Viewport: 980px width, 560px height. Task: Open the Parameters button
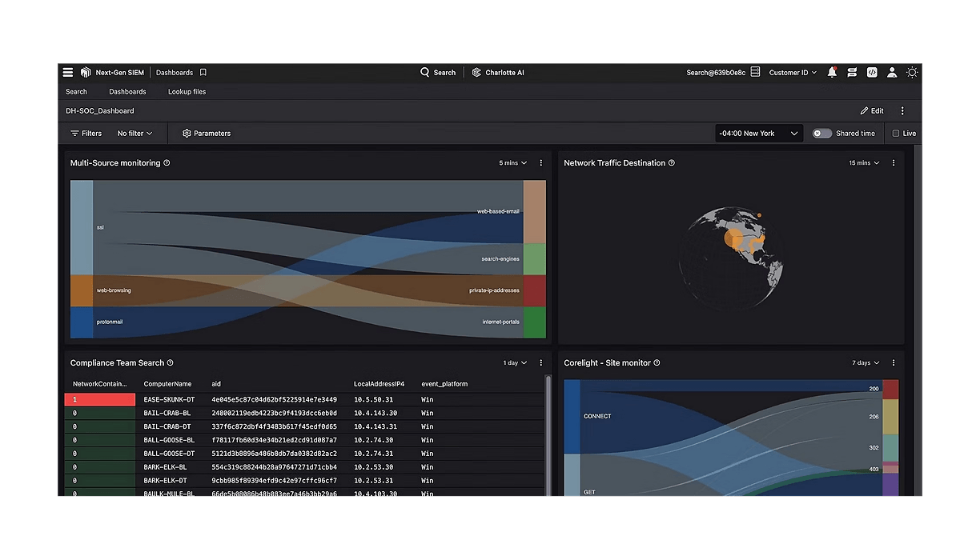[x=207, y=134]
